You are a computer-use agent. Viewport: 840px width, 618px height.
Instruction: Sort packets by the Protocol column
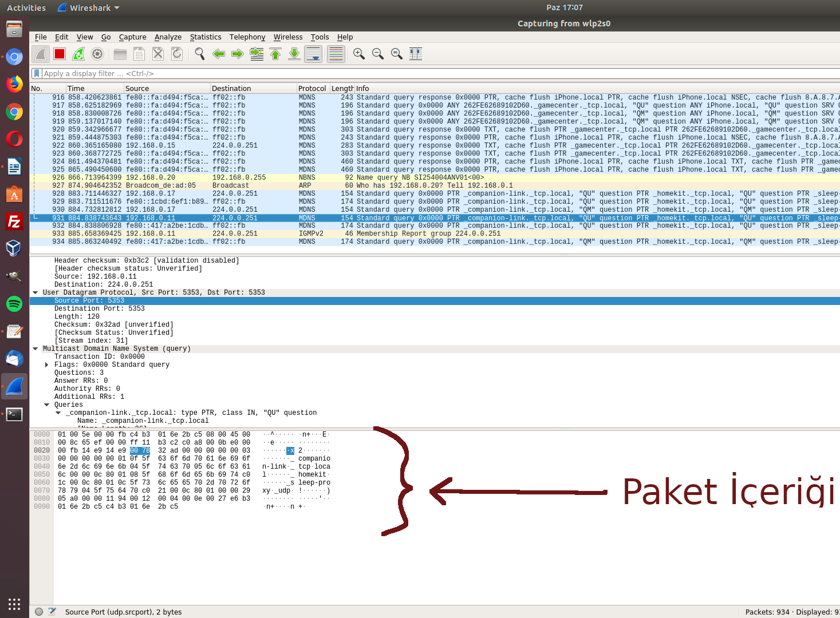313,88
